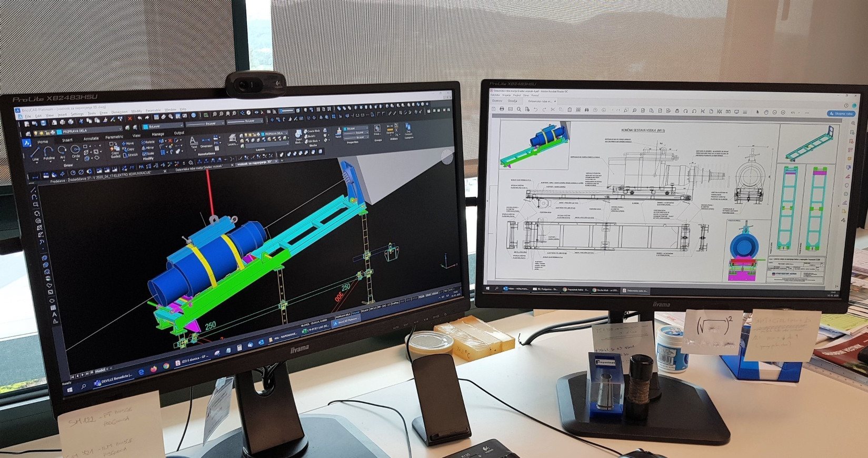
Task: Open the Orodja tab in Acrobat Reader
Action: click(512, 101)
